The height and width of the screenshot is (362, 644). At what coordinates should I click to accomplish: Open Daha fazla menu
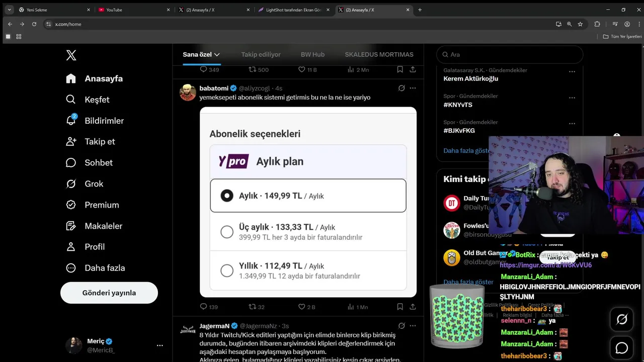pyautogui.click(x=96, y=268)
